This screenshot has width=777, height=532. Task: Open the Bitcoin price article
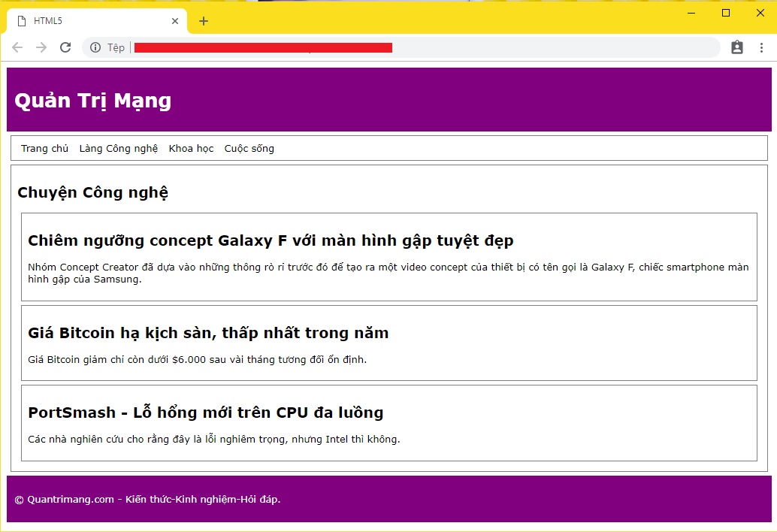click(x=207, y=332)
